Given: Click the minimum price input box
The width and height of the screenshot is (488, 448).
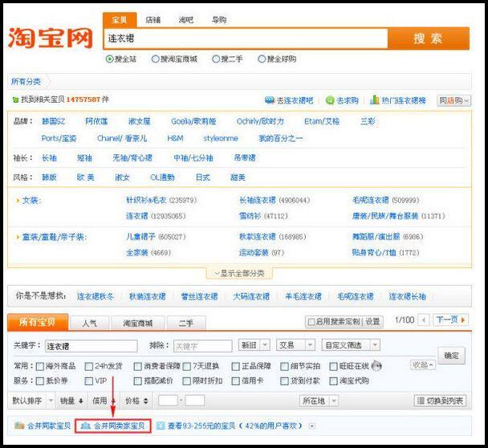Looking at the screenshot, I should pos(168,401).
